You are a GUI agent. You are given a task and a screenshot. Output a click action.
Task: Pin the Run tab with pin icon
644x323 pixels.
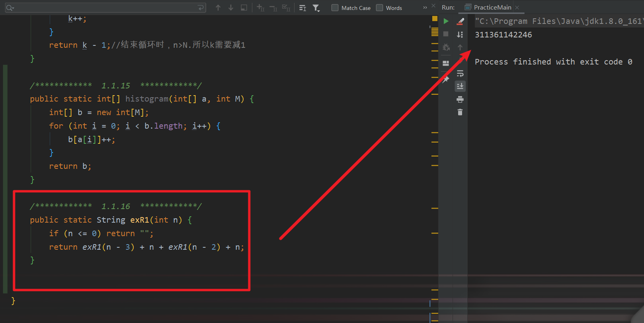[x=446, y=79]
